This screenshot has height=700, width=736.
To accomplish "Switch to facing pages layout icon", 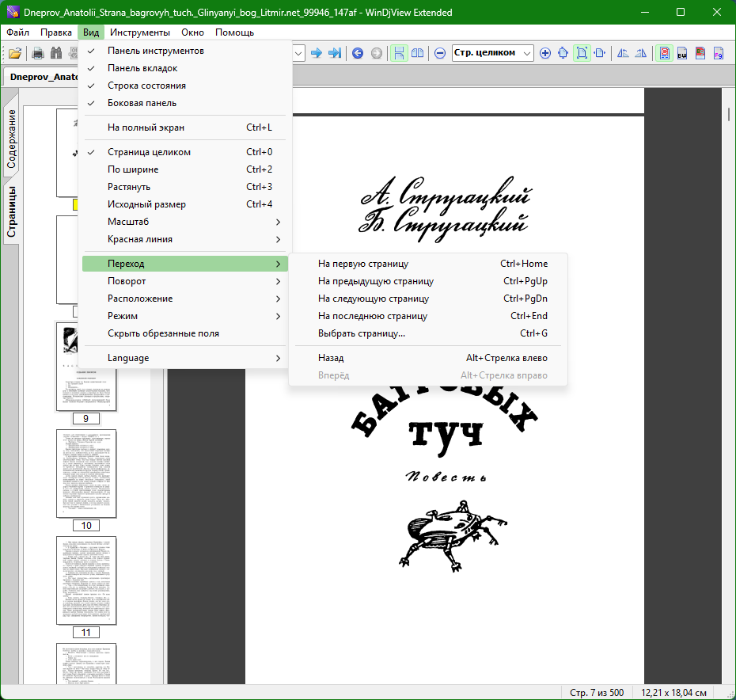I will click(x=417, y=53).
